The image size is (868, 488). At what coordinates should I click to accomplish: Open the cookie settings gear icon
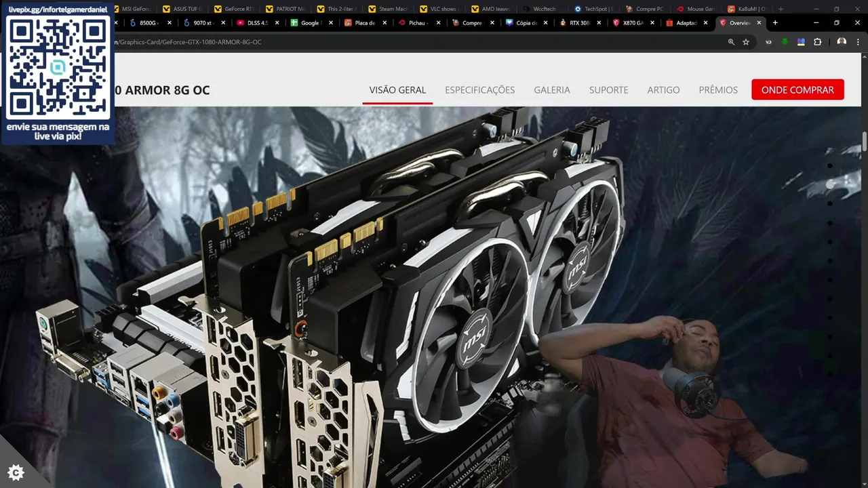pos(15,472)
